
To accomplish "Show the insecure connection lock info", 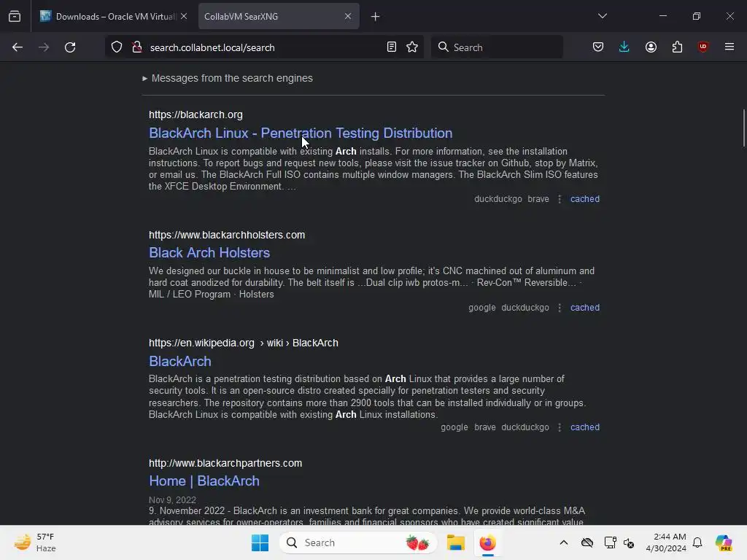I will pos(137,47).
